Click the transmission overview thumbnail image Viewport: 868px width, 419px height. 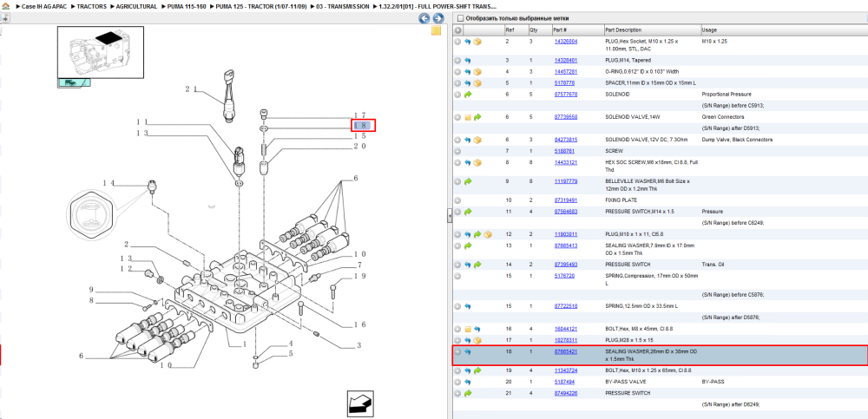101,53
